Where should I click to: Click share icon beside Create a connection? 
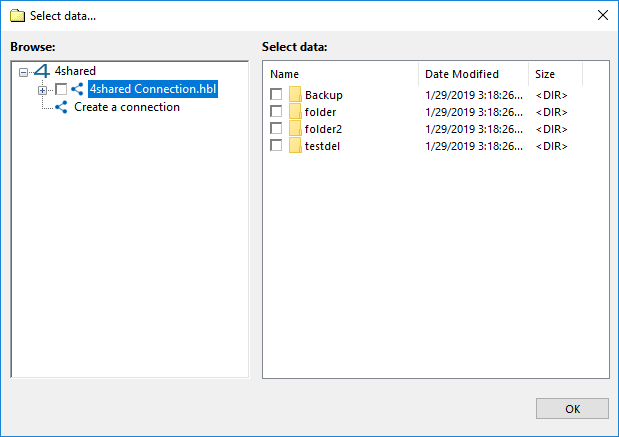click(61, 107)
